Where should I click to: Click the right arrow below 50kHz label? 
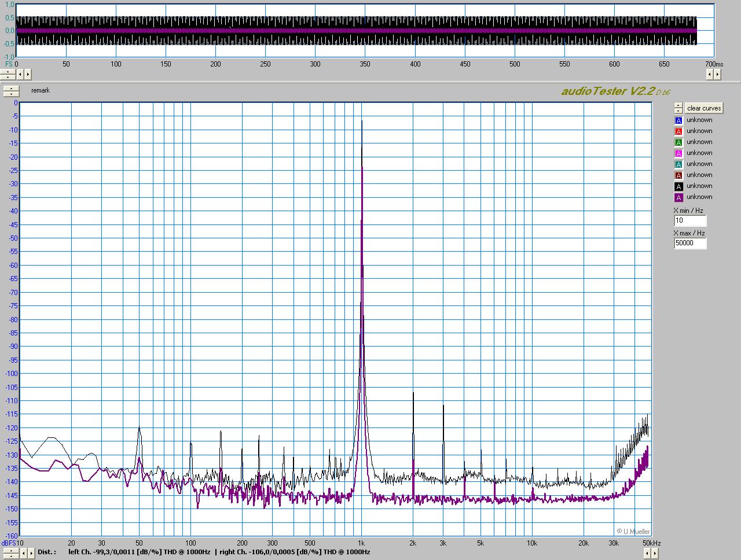(655, 553)
